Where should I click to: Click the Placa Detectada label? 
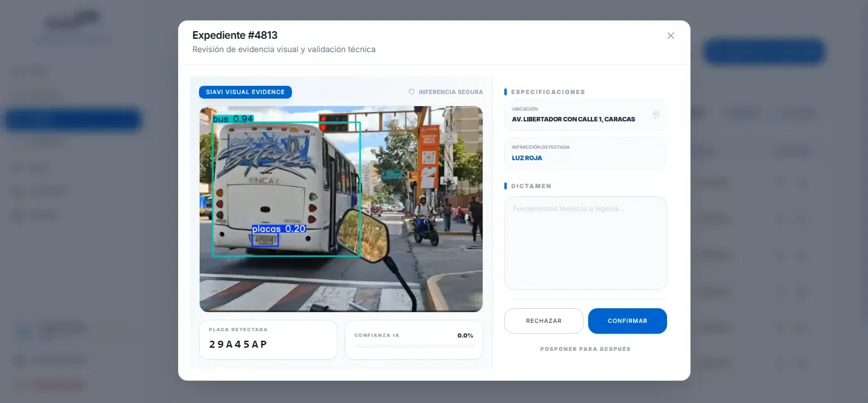click(238, 330)
